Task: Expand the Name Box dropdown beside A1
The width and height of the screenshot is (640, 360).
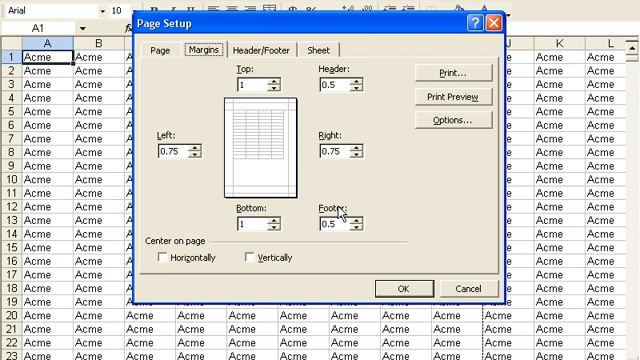Action: pyautogui.click(x=82, y=29)
